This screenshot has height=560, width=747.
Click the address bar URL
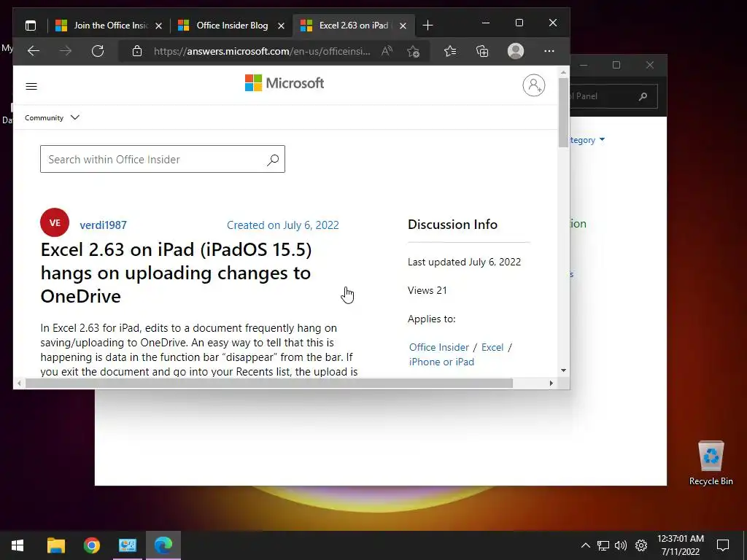tap(262, 51)
